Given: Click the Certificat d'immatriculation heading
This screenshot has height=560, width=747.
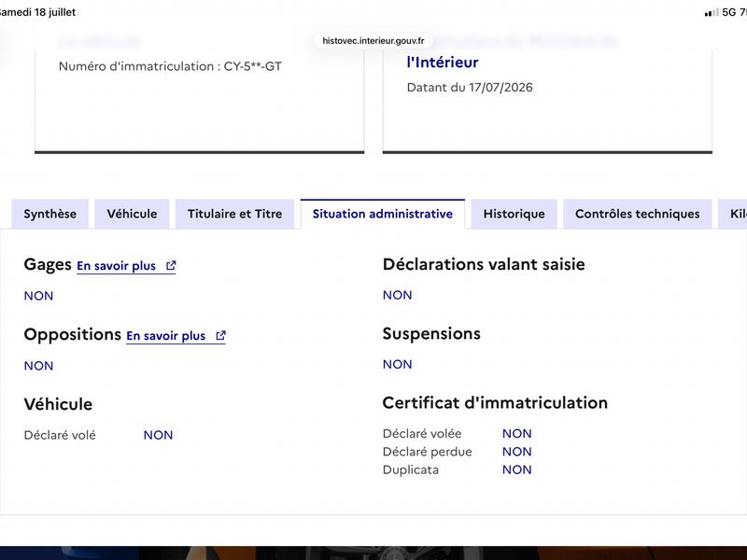Looking at the screenshot, I should pyautogui.click(x=495, y=403).
